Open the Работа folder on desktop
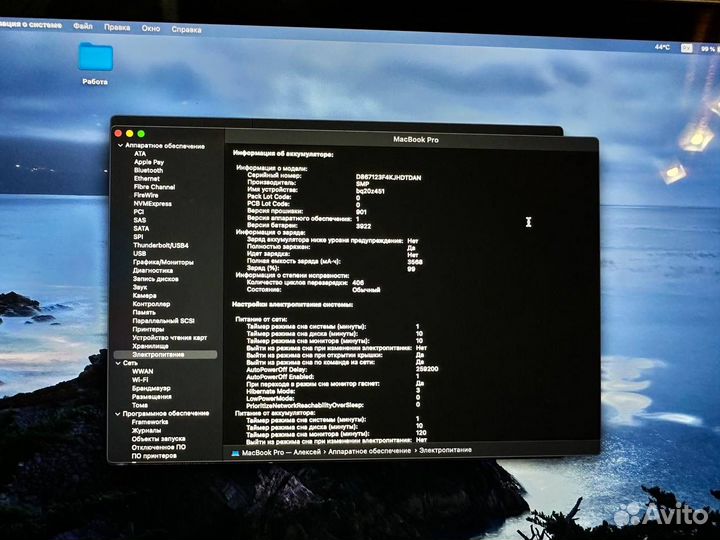The width and height of the screenshot is (720, 540). (x=95, y=57)
